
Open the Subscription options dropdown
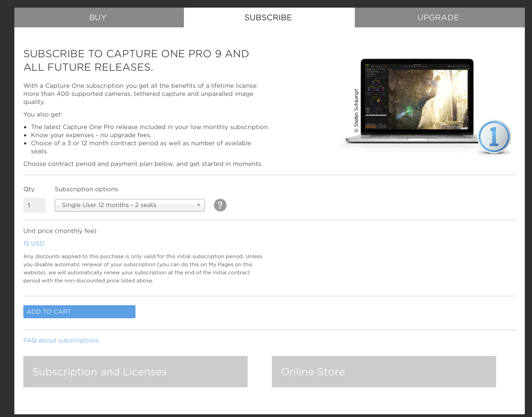pyautogui.click(x=130, y=205)
